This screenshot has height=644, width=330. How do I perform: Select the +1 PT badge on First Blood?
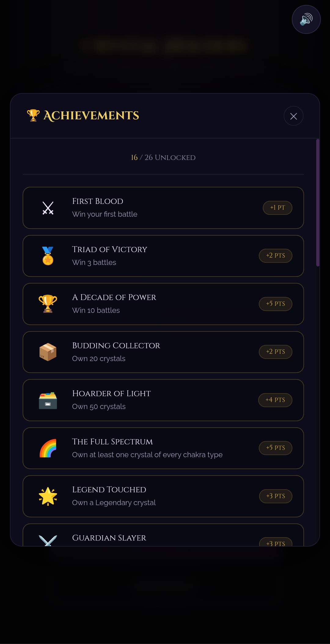coord(277,208)
